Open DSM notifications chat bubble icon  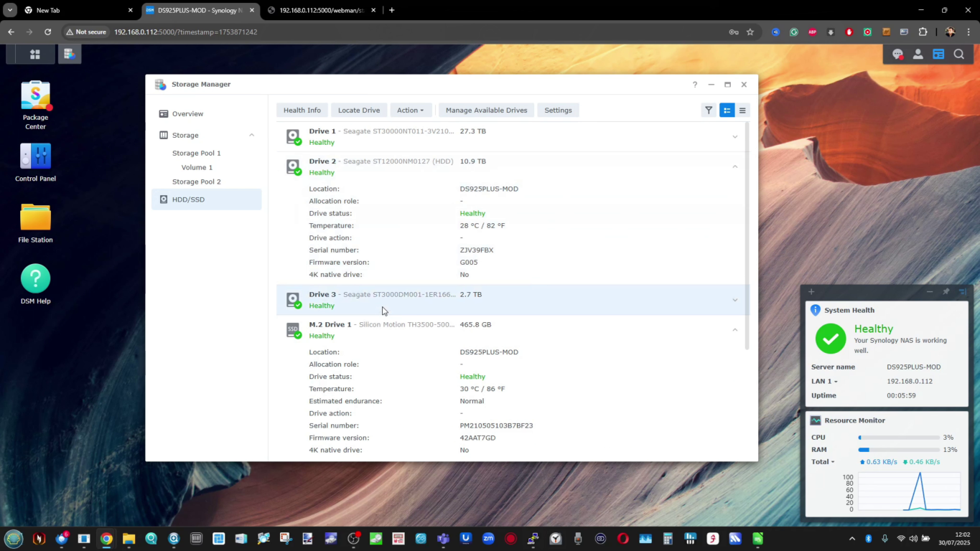[x=897, y=54]
